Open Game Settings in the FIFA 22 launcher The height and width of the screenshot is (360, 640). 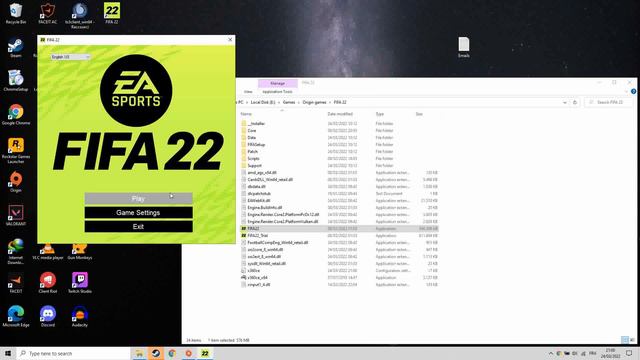tap(138, 213)
